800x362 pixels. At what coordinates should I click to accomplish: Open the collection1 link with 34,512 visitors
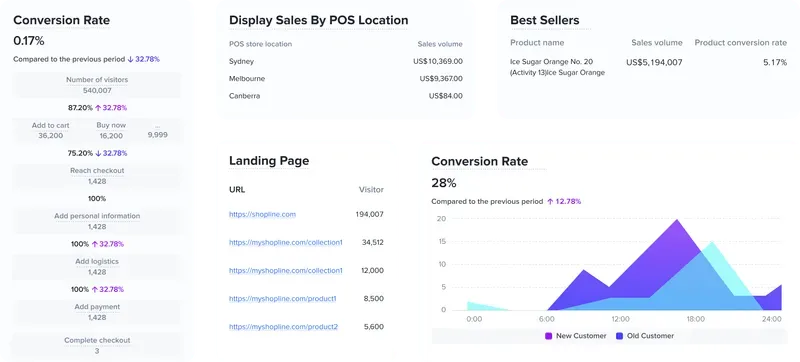tap(286, 243)
